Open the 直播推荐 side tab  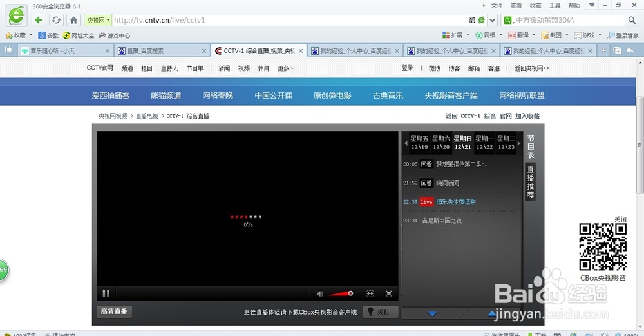click(531, 182)
